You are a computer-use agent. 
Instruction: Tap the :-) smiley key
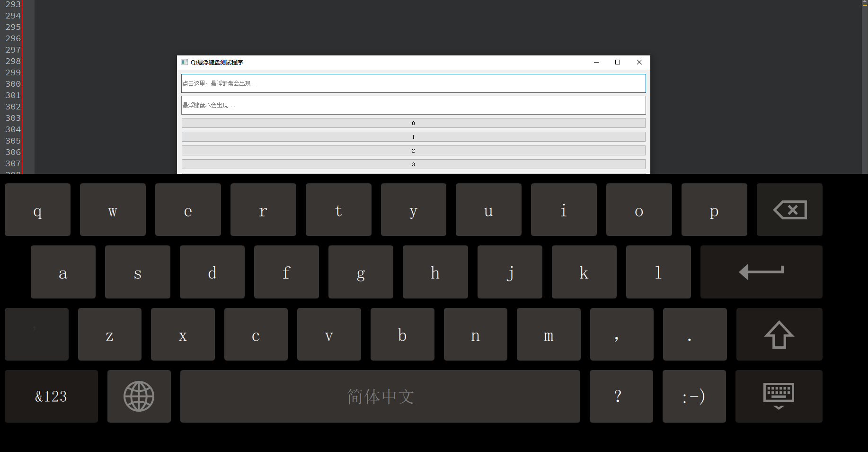click(x=694, y=397)
